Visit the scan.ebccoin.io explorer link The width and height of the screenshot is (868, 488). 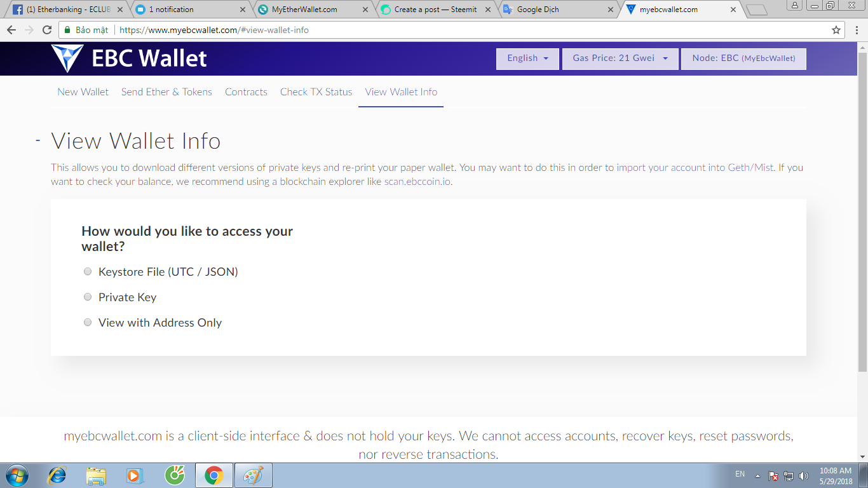pyautogui.click(x=418, y=181)
